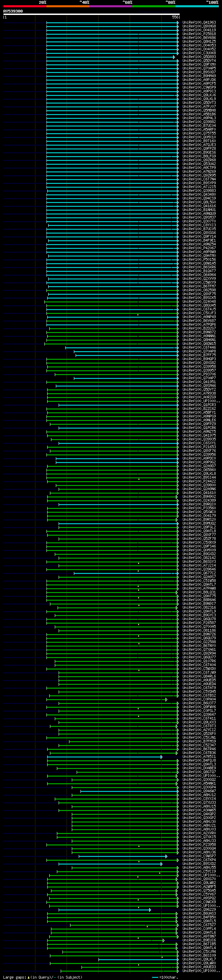Select hit label UniRef100_B2ZC62
This screenshot has width=222, height=980.
199,408
